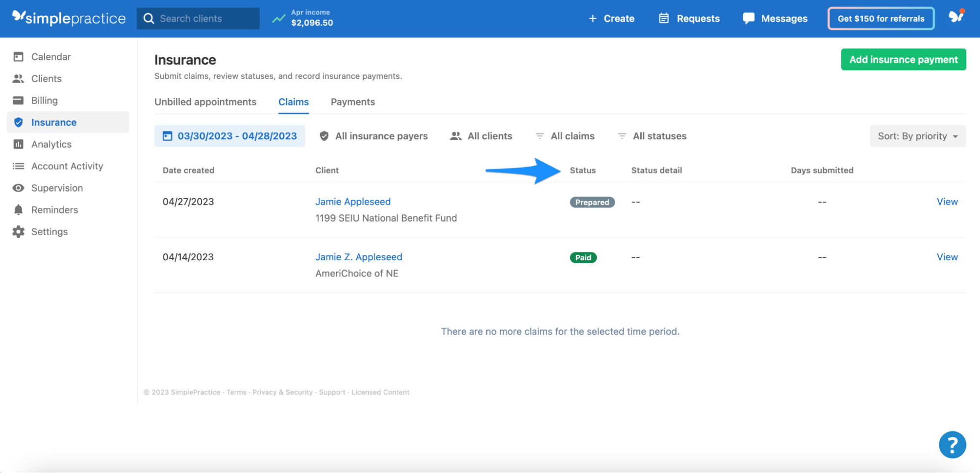
Task: Click the Billing card icon
Action: 19,100
